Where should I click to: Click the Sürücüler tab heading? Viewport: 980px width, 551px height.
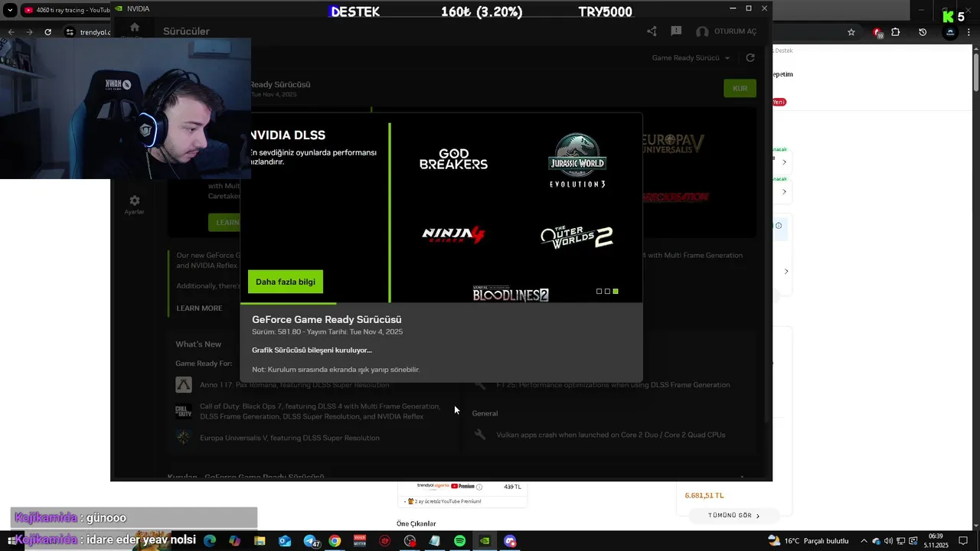pyautogui.click(x=186, y=31)
